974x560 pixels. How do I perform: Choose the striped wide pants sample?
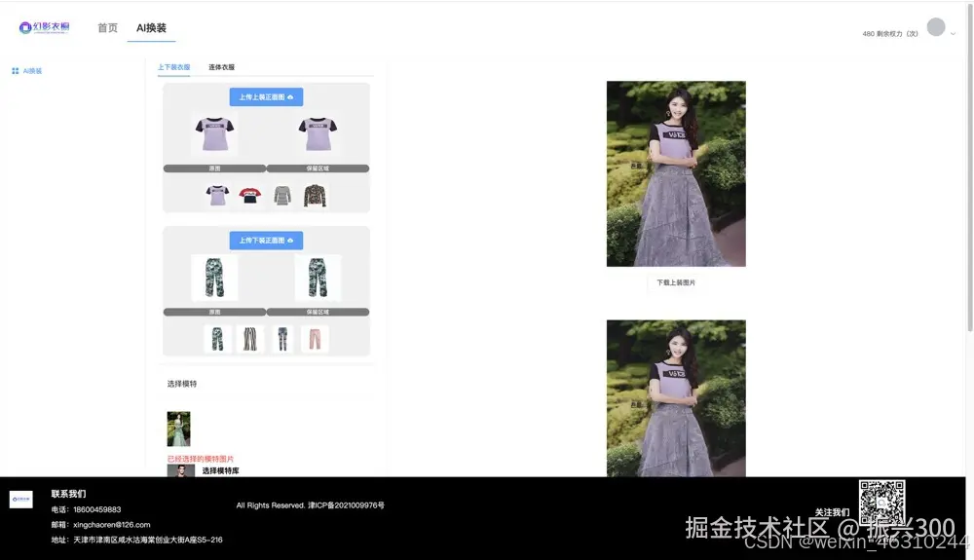[x=249, y=339]
